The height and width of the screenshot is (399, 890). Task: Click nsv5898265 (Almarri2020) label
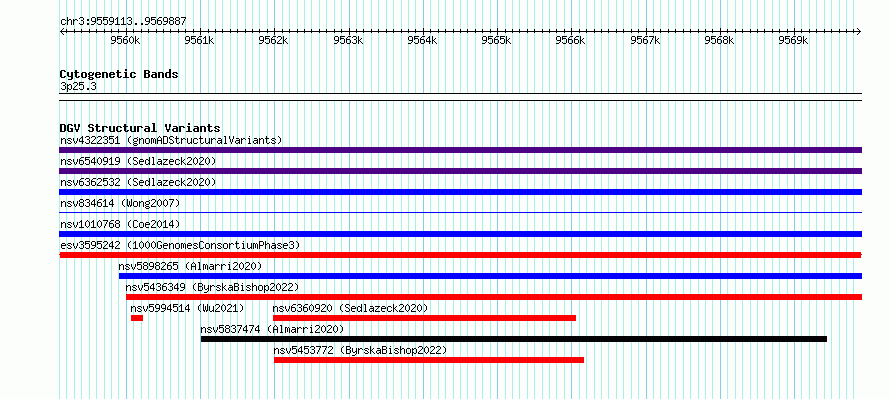[x=190, y=266]
